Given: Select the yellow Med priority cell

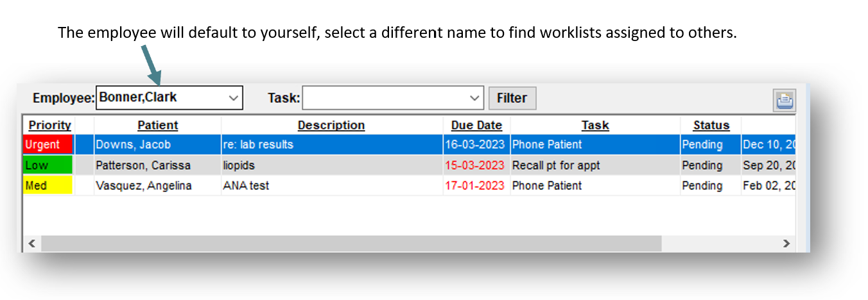Looking at the screenshot, I should (x=48, y=186).
